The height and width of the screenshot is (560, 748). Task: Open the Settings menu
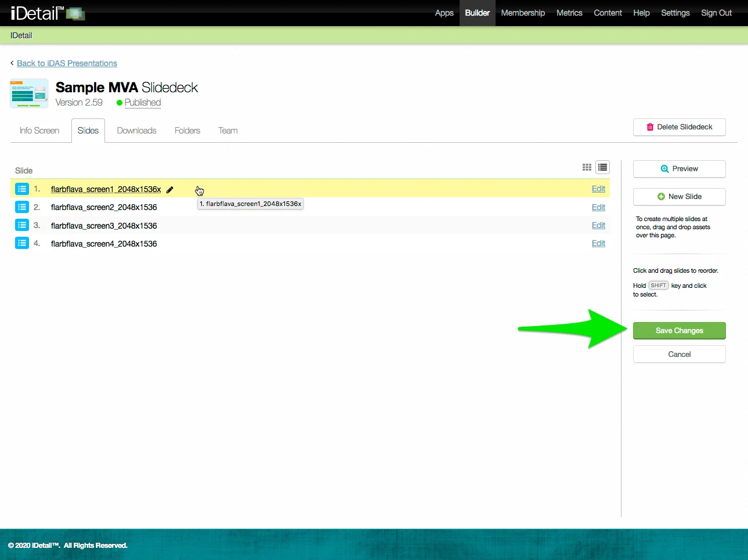[x=675, y=13]
